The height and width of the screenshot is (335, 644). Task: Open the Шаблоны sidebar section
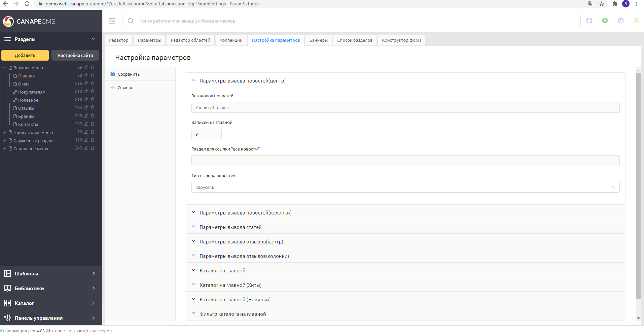click(x=50, y=273)
